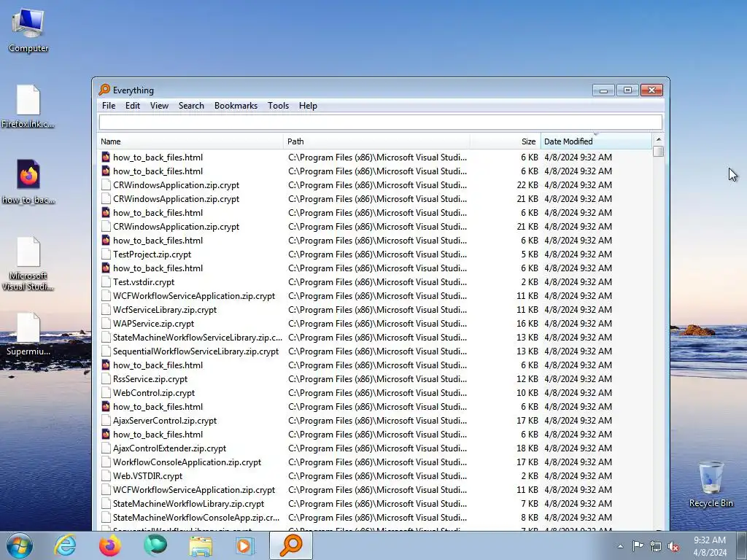Screen dimensions: 747x560
Task: Open the Windows Start menu
Action: pyautogui.click(x=20, y=545)
